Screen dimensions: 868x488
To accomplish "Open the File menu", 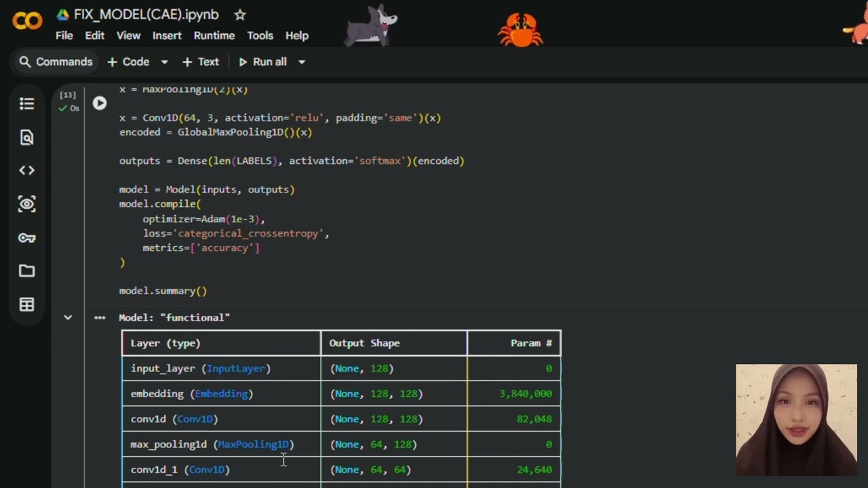I will [x=64, y=35].
